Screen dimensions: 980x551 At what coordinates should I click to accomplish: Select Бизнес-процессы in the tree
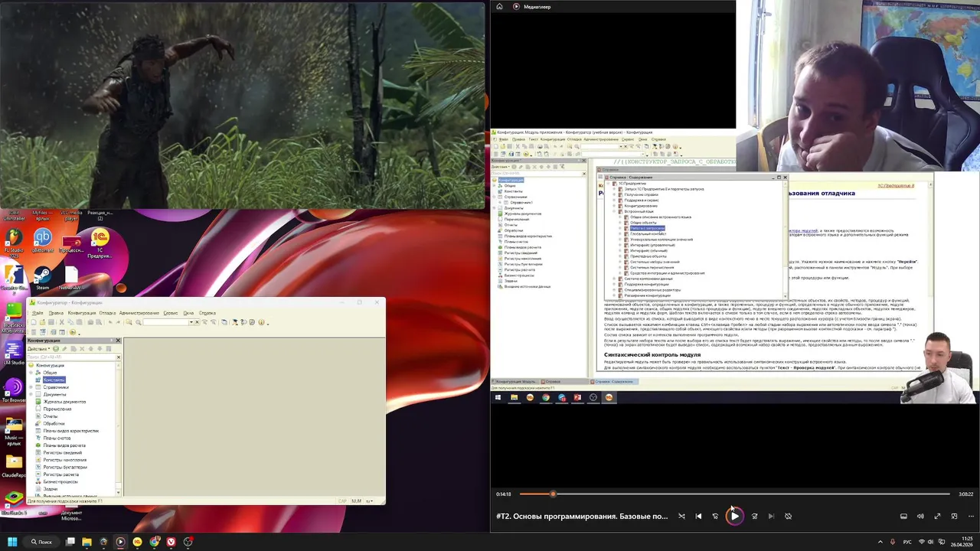pos(60,481)
